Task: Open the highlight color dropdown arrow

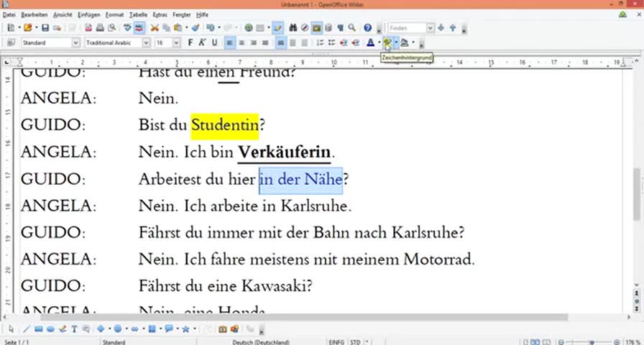Action: (396, 42)
